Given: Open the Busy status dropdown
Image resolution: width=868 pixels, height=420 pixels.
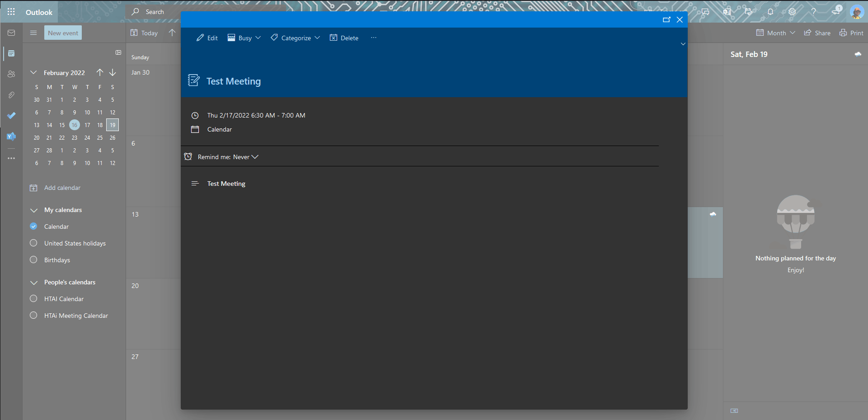Looking at the screenshot, I should click(x=244, y=38).
